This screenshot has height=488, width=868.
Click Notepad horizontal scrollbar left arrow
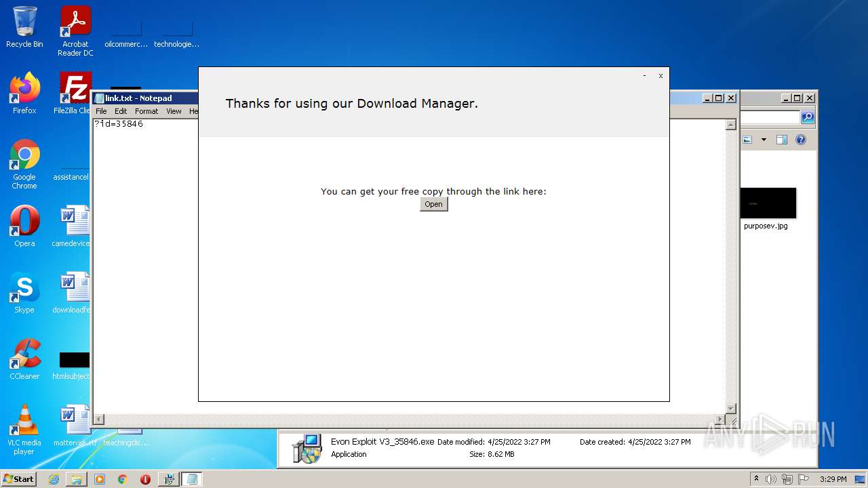point(99,420)
